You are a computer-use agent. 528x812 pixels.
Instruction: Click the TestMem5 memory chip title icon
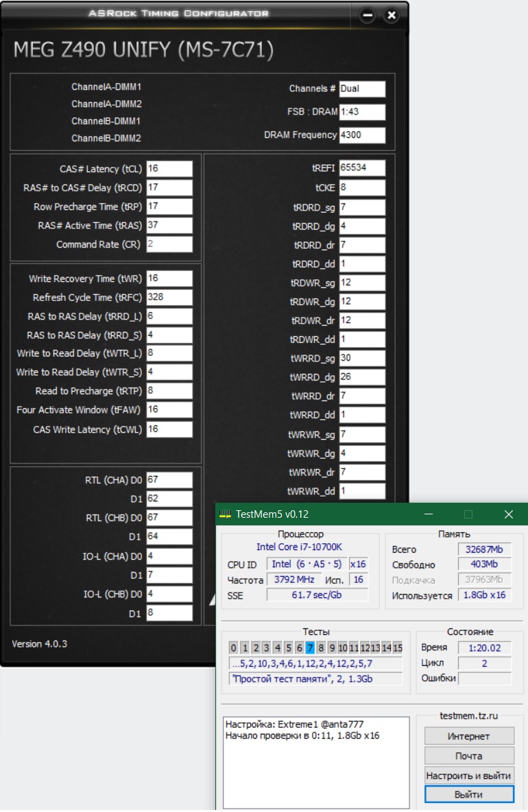225,514
